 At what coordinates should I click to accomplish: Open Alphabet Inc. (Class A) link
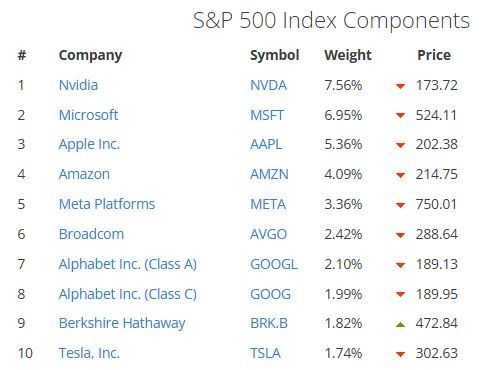point(128,264)
